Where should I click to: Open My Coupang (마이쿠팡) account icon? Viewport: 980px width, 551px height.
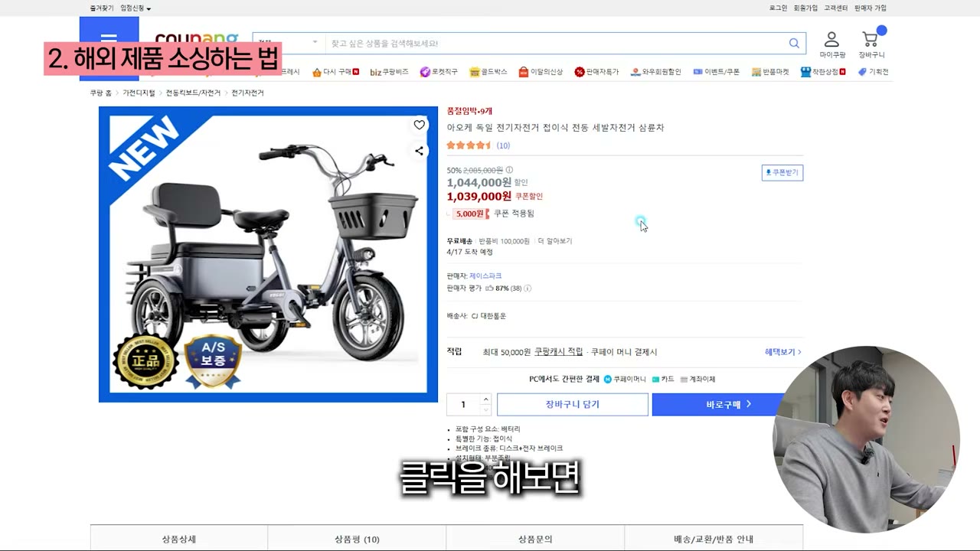831,44
